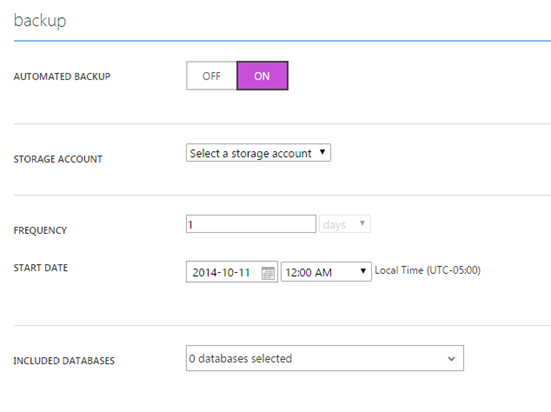Click the Automated Backup label
Viewport: 551px width, 412px height.
point(62,77)
